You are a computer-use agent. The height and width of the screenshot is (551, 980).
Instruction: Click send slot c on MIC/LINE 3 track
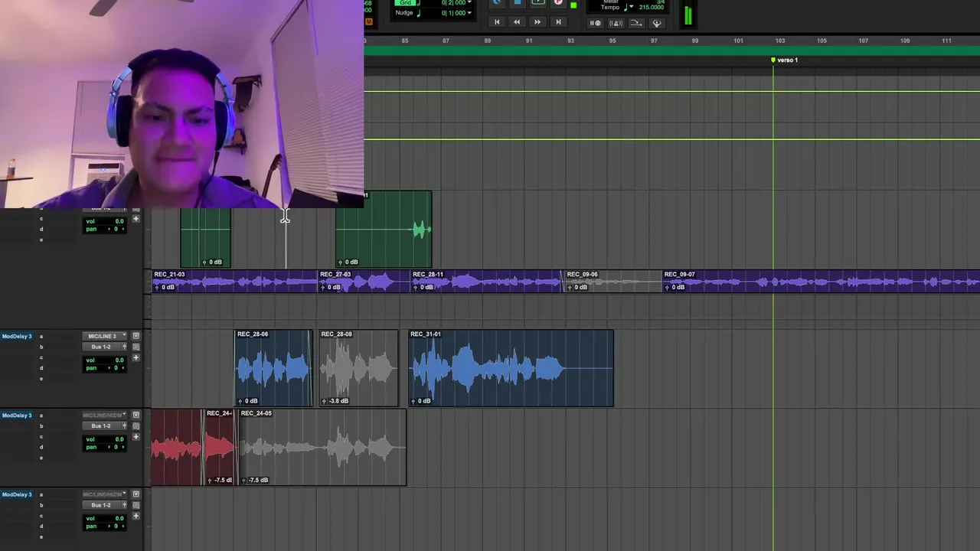coord(41,357)
